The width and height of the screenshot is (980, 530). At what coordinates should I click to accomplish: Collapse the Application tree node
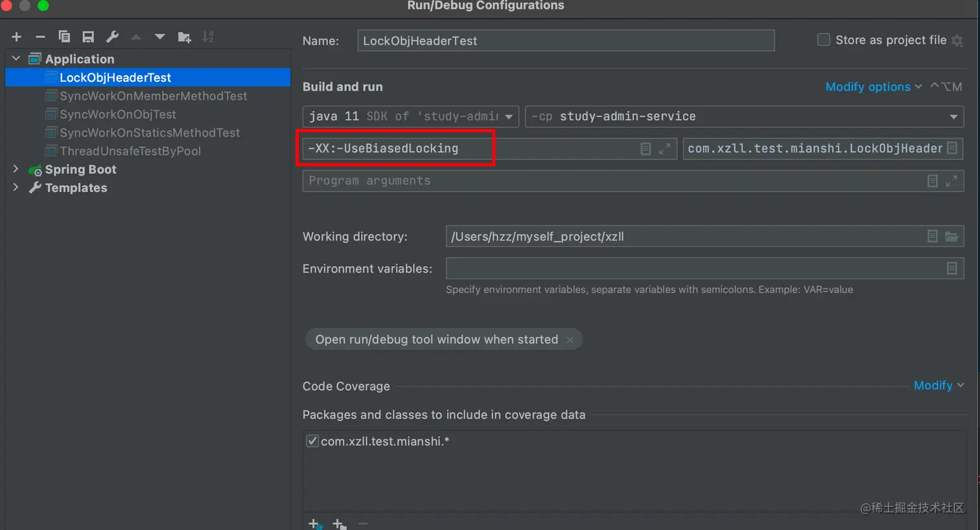(16, 58)
